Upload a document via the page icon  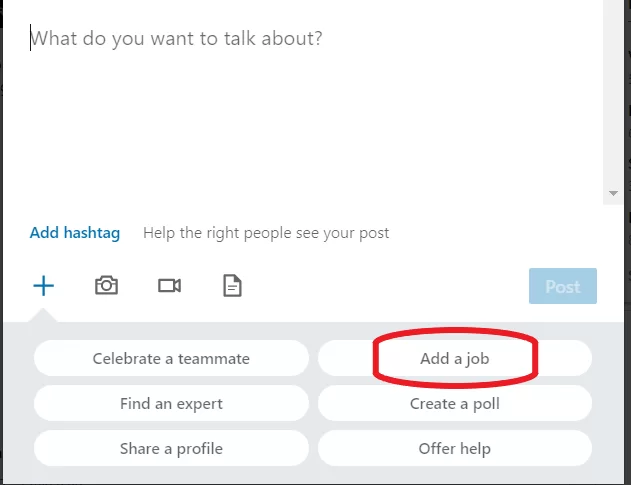pos(232,286)
